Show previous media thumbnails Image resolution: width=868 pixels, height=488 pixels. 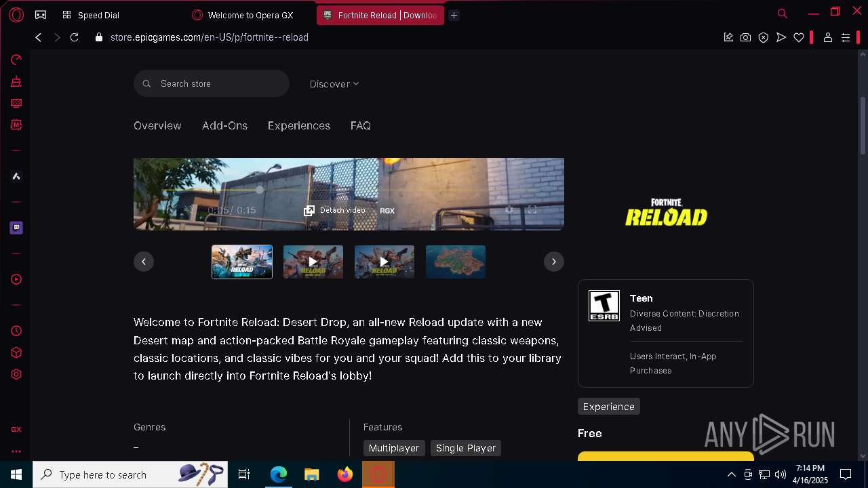click(x=144, y=262)
